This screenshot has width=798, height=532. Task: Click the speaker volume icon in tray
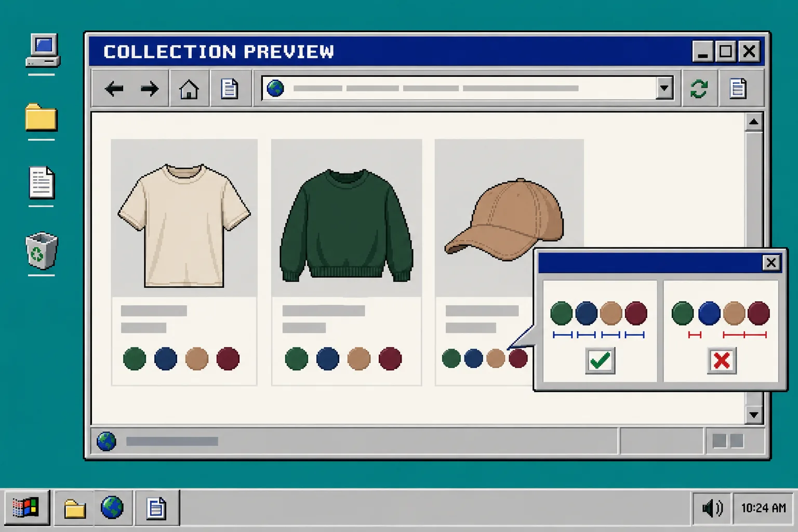(712, 508)
